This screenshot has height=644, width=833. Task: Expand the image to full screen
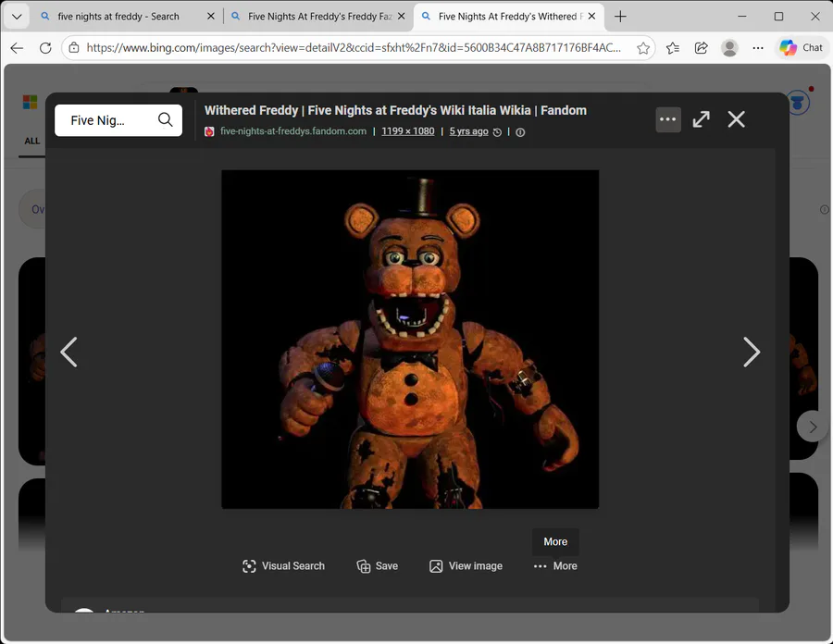702,119
